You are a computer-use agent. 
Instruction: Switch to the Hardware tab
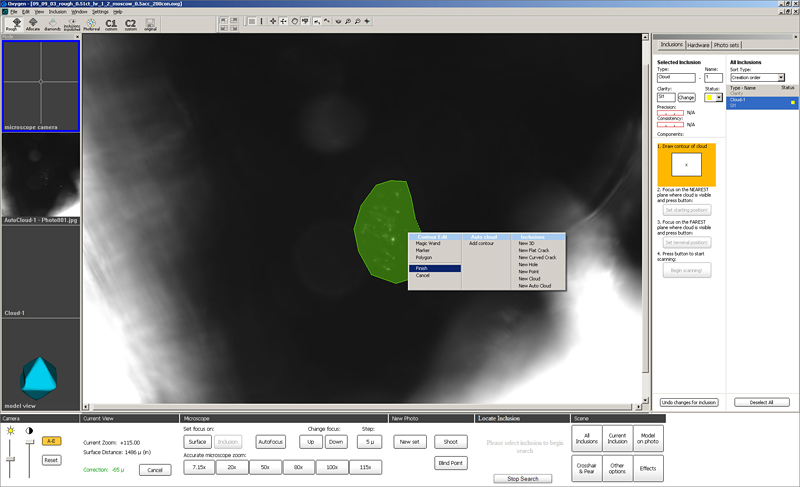[698, 45]
